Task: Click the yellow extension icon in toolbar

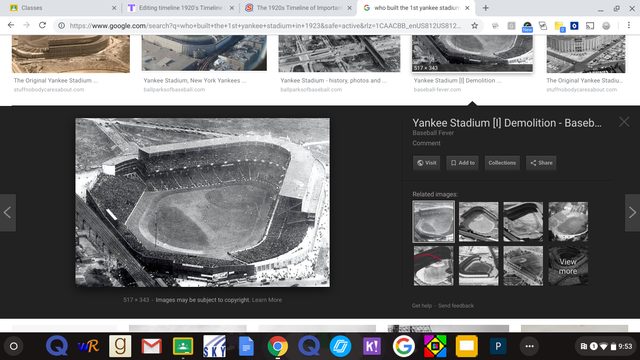Action: coord(559,26)
